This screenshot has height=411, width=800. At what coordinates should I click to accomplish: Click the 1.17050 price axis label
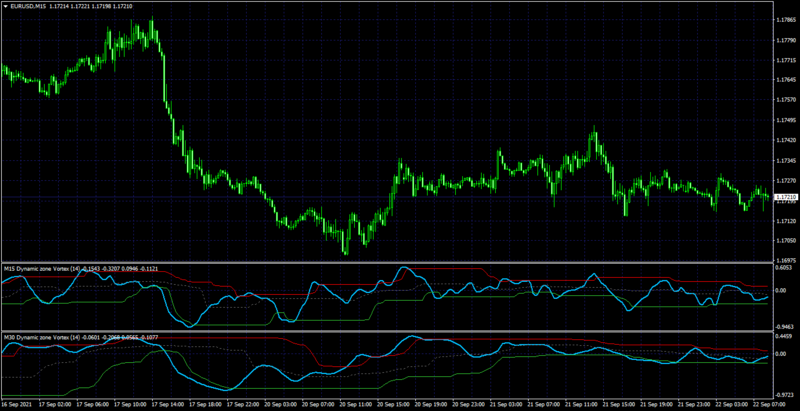[x=785, y=241]
